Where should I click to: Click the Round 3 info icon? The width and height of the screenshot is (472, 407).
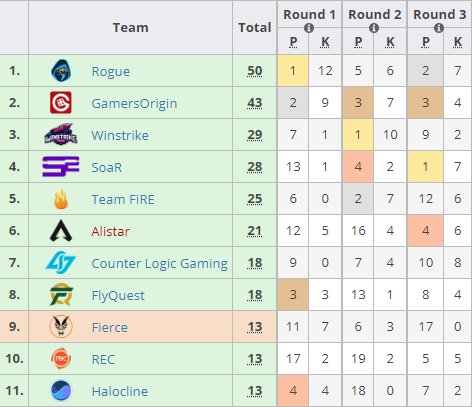click(x=439, y=28)
